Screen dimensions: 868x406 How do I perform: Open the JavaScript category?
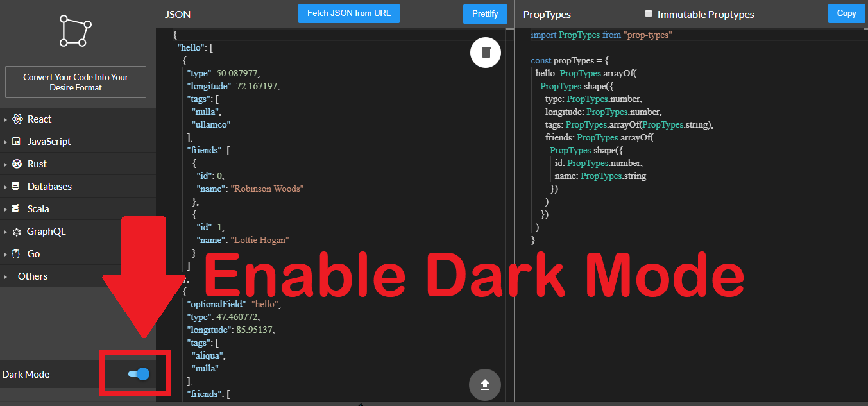(x=49, y=142)
